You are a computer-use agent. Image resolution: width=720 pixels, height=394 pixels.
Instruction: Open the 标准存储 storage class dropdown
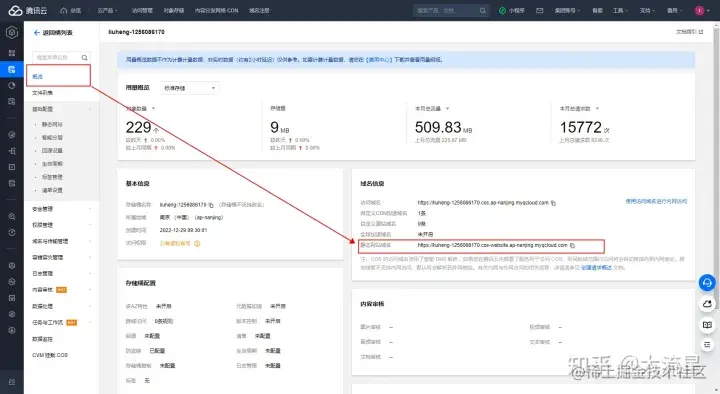coord(190,88)
